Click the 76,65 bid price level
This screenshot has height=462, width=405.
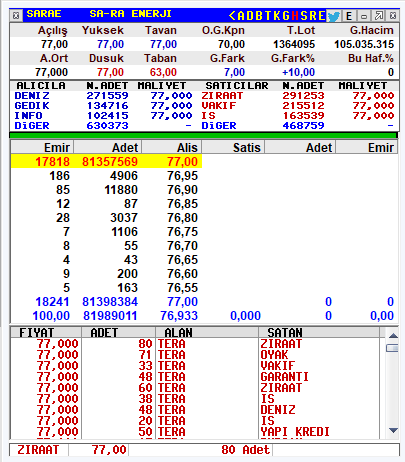[182, 260]
